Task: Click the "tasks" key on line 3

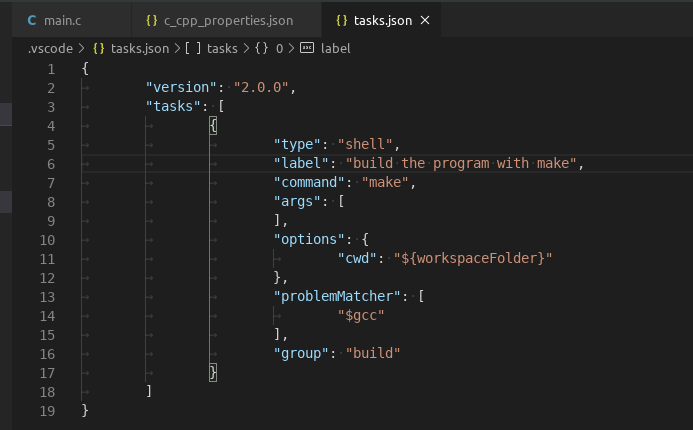Action: point(173,107)
